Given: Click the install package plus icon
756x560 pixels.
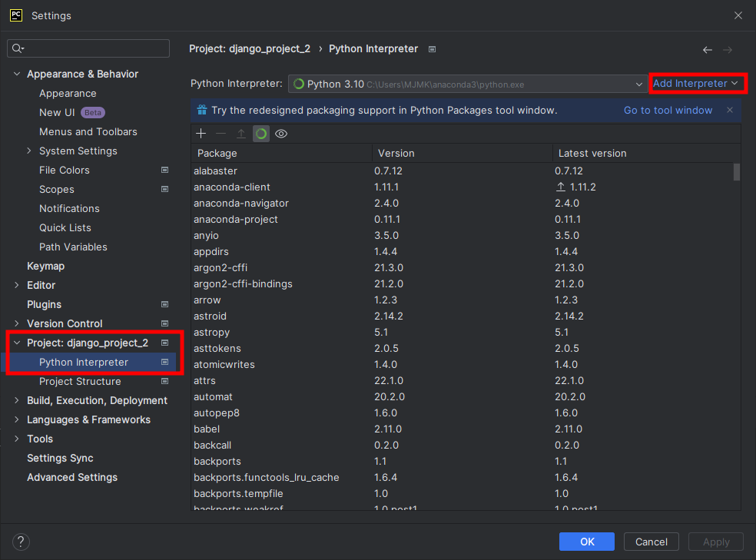Looking at the screenshot, I should pyautogui.click(x=201, y=134).
